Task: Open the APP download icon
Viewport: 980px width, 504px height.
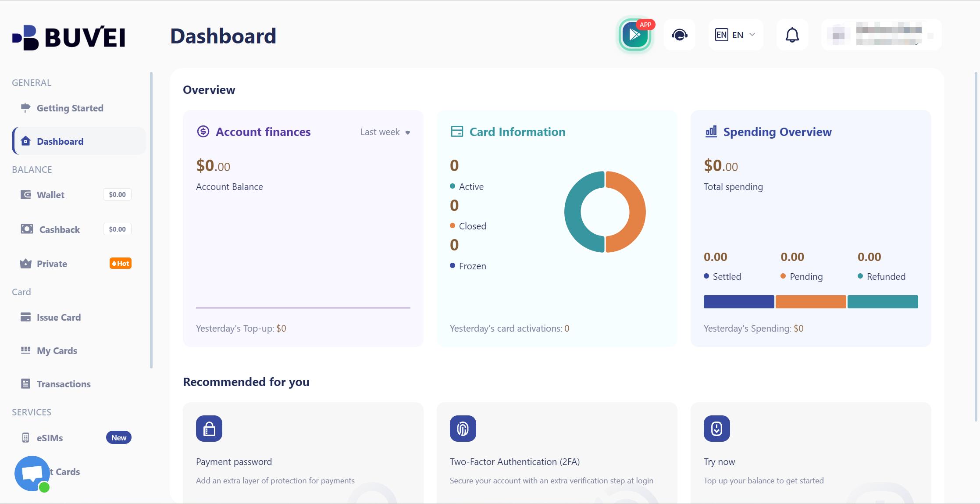Action: (634, 35)
